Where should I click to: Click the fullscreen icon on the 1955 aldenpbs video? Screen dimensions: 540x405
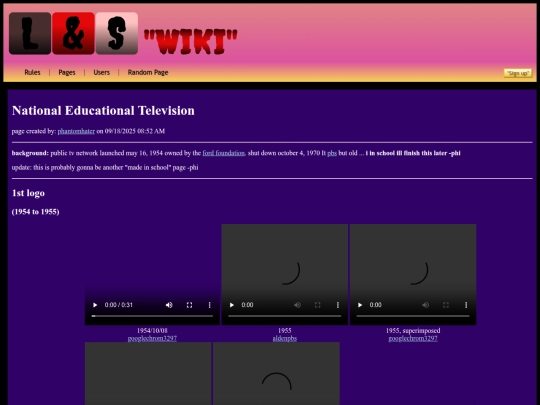[318, 305]
